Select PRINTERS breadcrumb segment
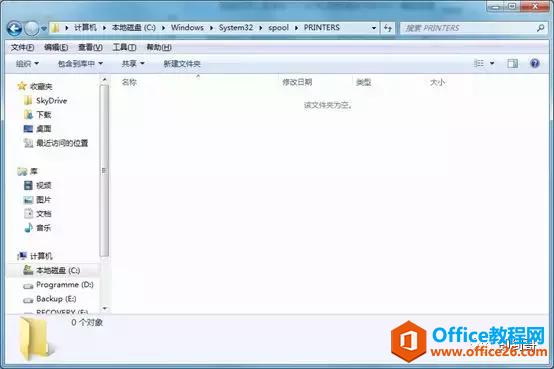 [x=322, y=28]
